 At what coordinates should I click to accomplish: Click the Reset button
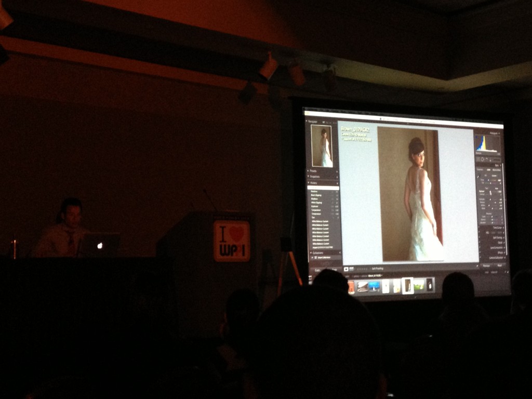499,265
